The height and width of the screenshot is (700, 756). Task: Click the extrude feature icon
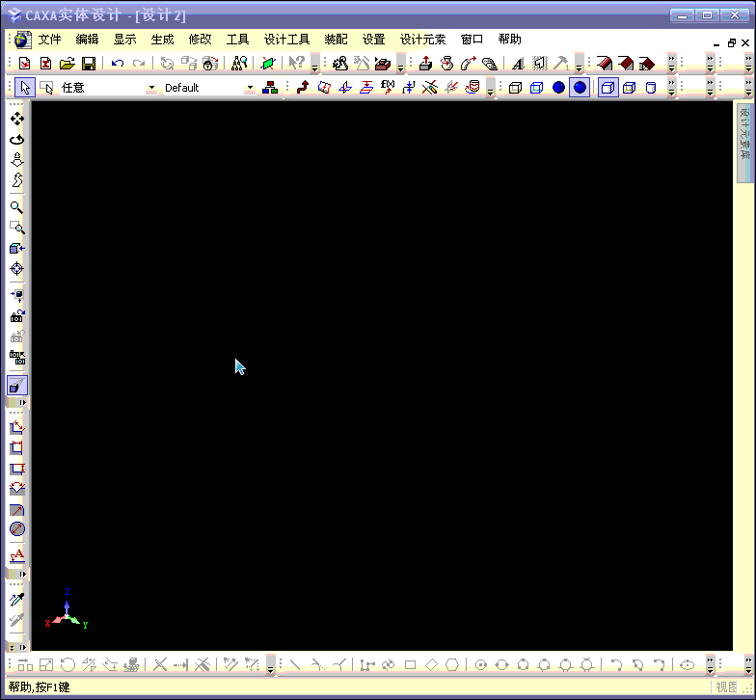coord(426,64)
